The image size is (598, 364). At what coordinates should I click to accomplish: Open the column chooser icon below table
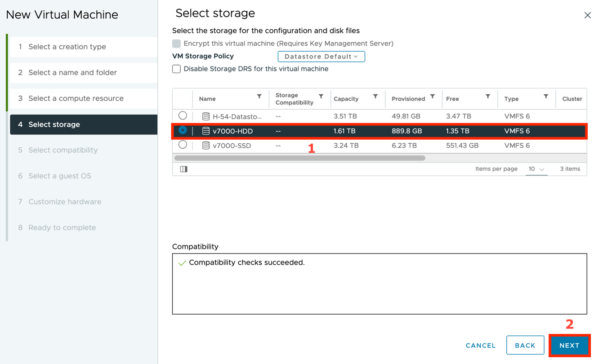pos(183,169)
